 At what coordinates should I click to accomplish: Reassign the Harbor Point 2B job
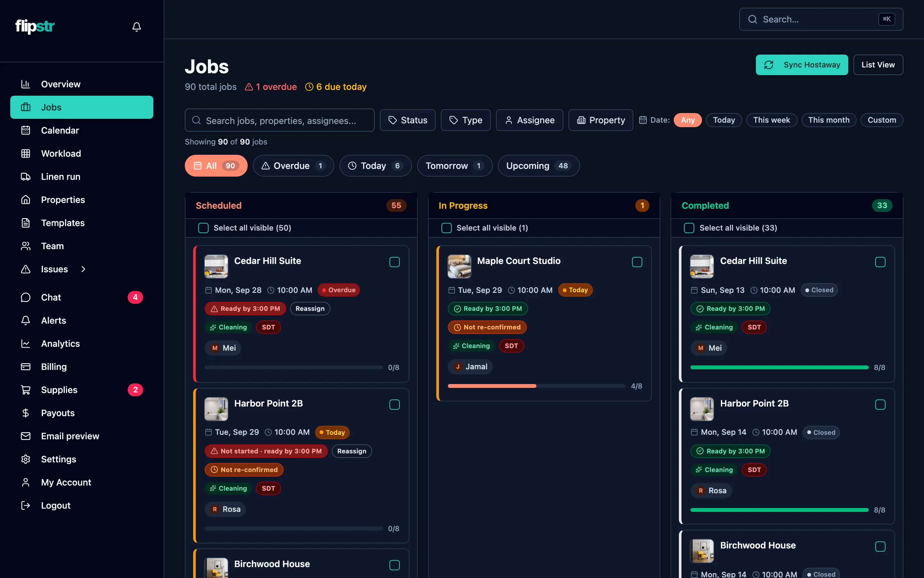[x=352, y=451]
